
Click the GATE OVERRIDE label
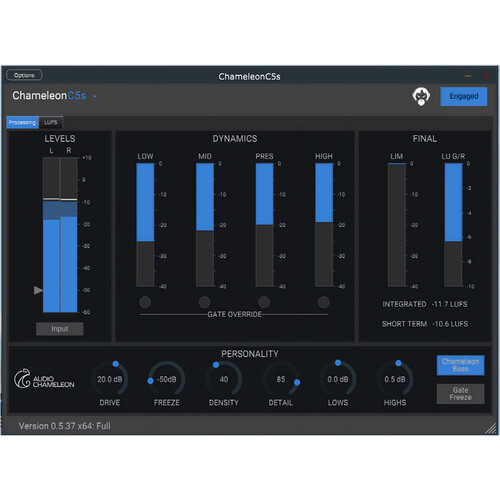235,314
